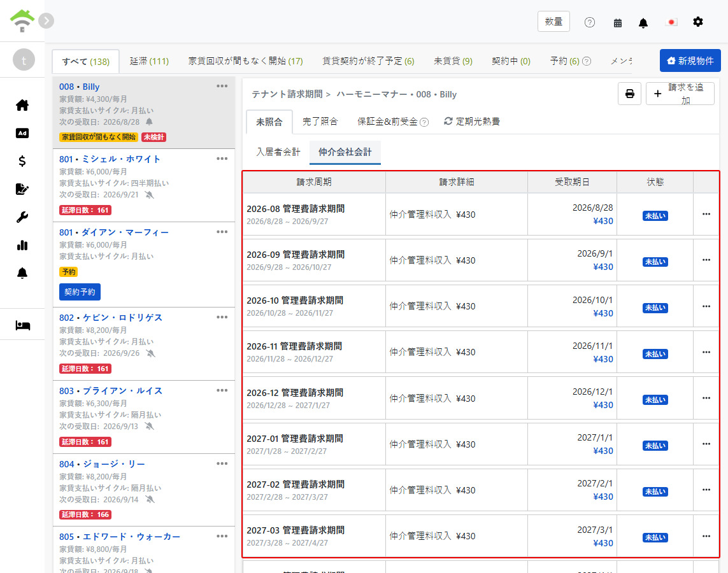The height and width of the screenshot is (573, 728).
Task: Click the user avatar 't'
Action: point(24,60)
